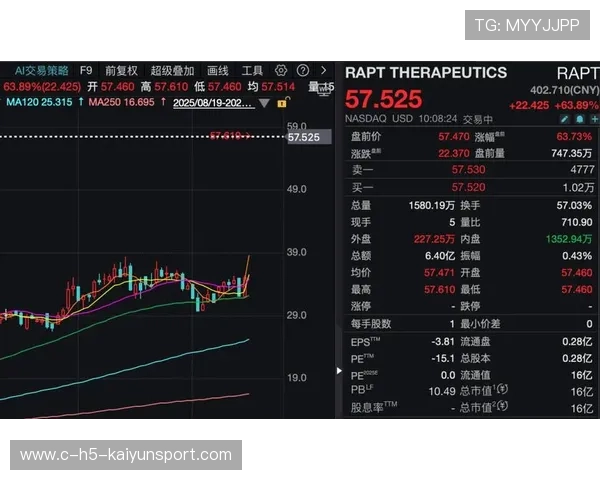
Task: Click the monitor icon beside volume readout
Action: click(x=323, y=90)
